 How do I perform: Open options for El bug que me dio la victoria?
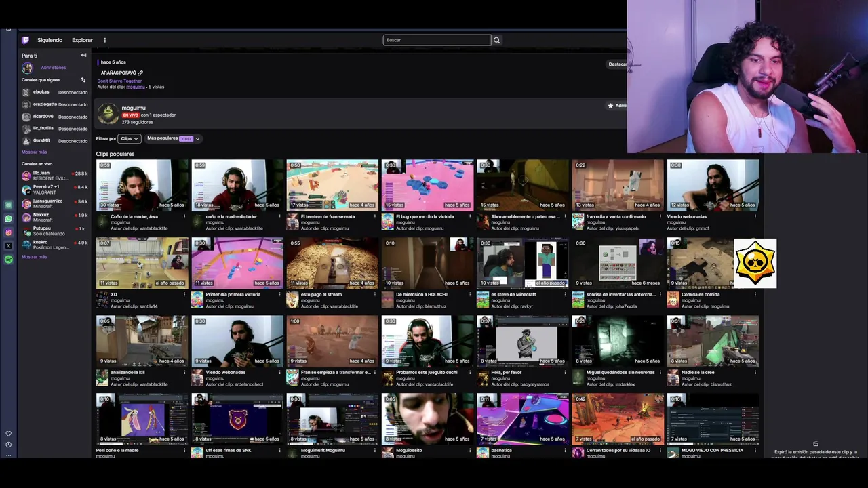point(469,217)
